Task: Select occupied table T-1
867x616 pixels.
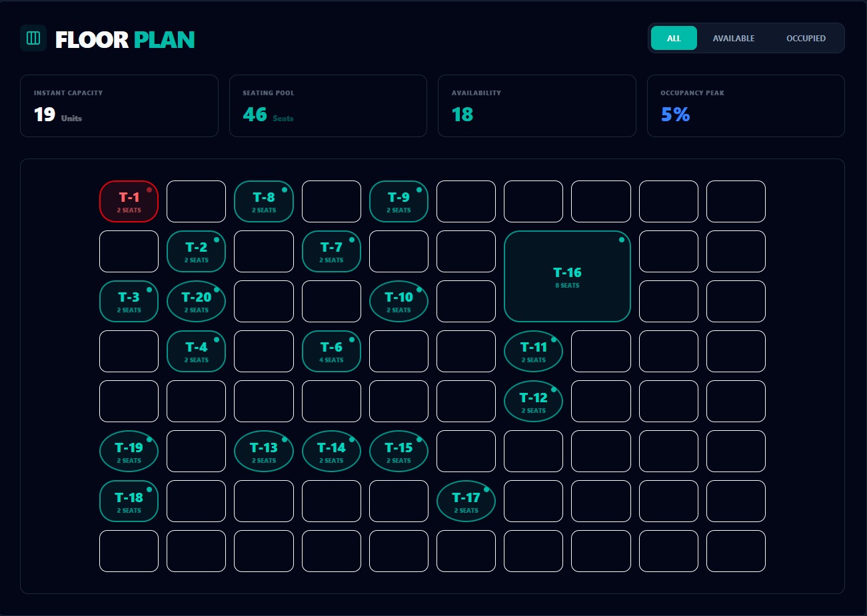Action: point(129,201)
